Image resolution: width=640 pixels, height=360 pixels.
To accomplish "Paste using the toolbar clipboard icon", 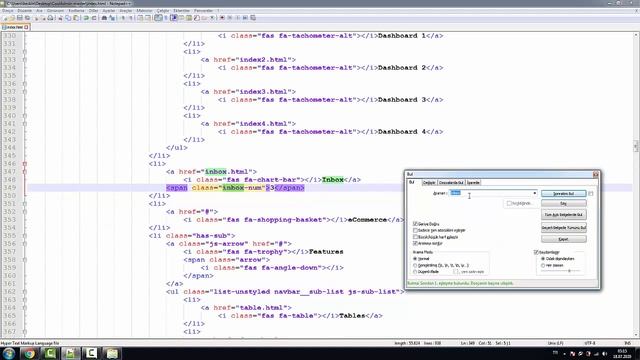I will (x=76, y=18).
